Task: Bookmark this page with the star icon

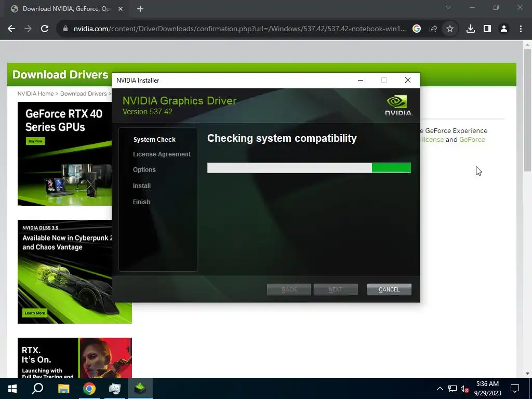Action: 450,29
